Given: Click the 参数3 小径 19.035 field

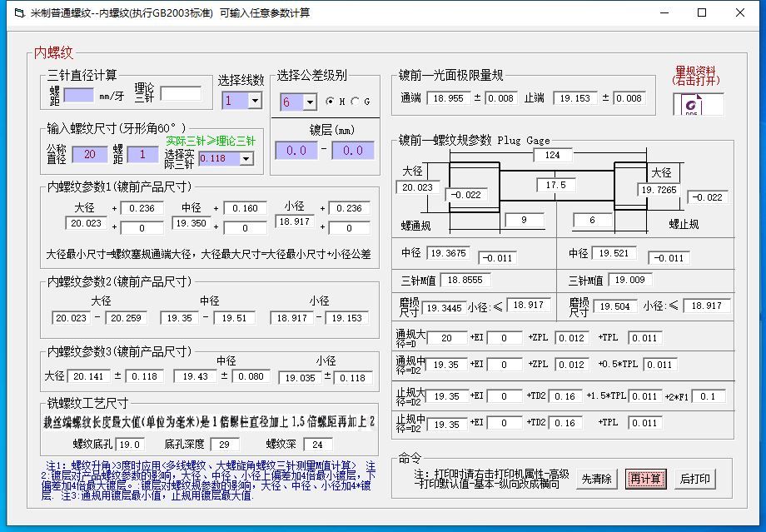Looking at the screenshot, I should pyautogui.click(x=300, y=378).
